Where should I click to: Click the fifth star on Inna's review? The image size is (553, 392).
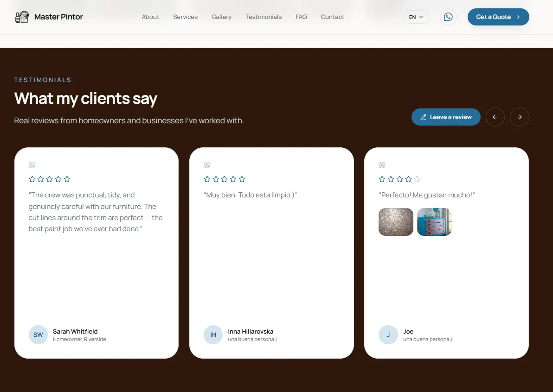[242, 179]
